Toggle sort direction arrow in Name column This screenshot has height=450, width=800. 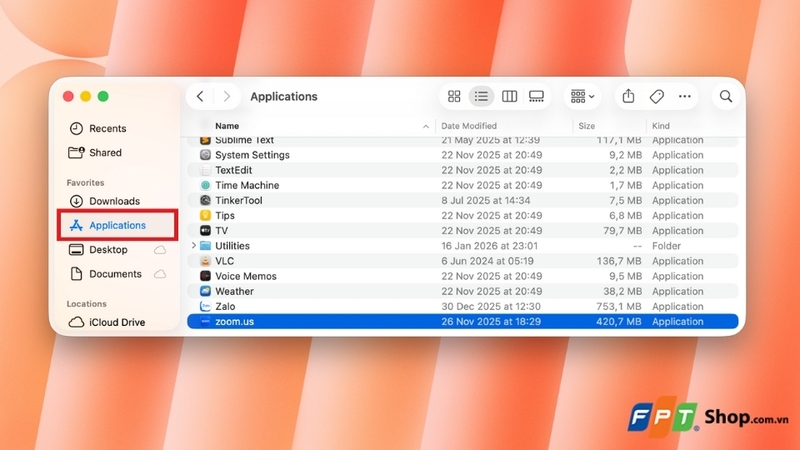coord(426,127)
